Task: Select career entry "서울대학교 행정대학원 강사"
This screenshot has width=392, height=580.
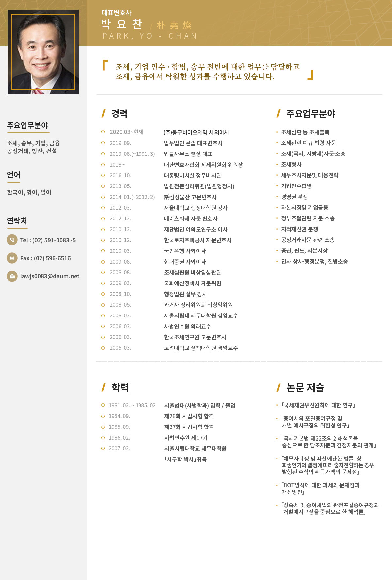Action: pos(196,208)
